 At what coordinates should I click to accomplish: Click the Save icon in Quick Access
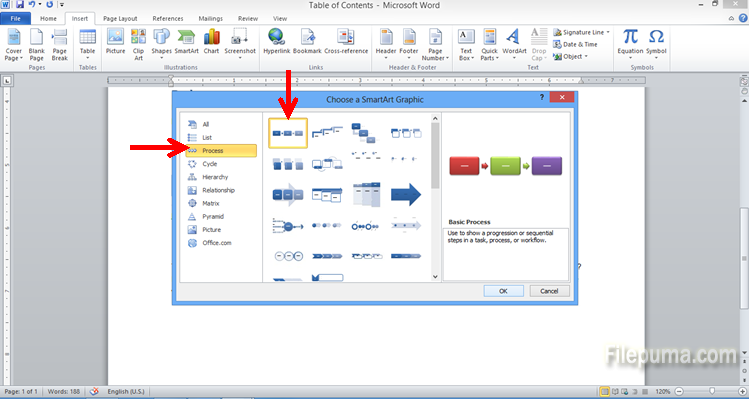pyautogui.click(x=20, y=4)
